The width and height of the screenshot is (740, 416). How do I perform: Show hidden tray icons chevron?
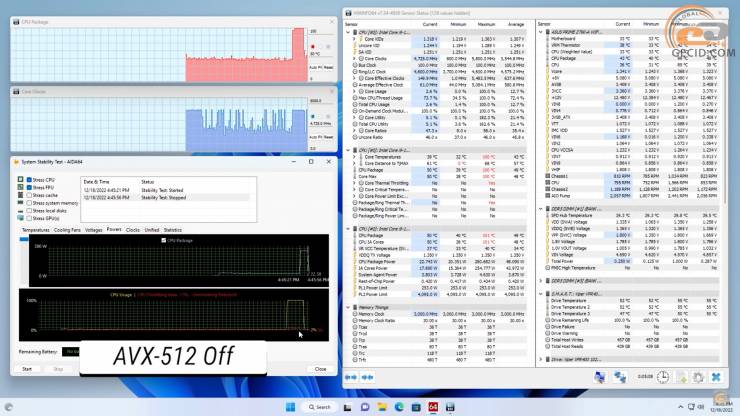point(681,407)
